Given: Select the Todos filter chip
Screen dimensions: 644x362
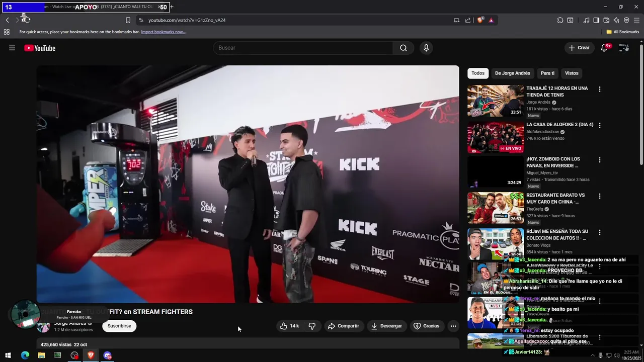Looking at the screenshot, I should click(x=478, y=73).
